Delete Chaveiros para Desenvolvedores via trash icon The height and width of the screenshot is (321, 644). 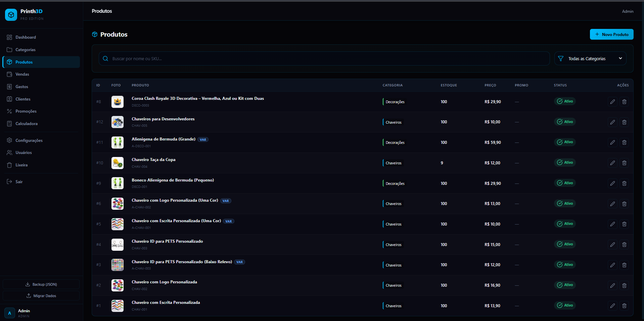624,122
